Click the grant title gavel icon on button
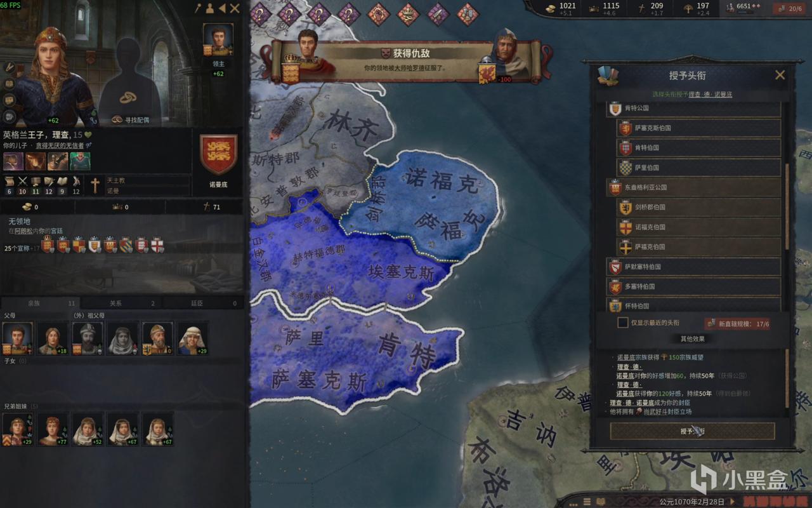 pos(699,432)
